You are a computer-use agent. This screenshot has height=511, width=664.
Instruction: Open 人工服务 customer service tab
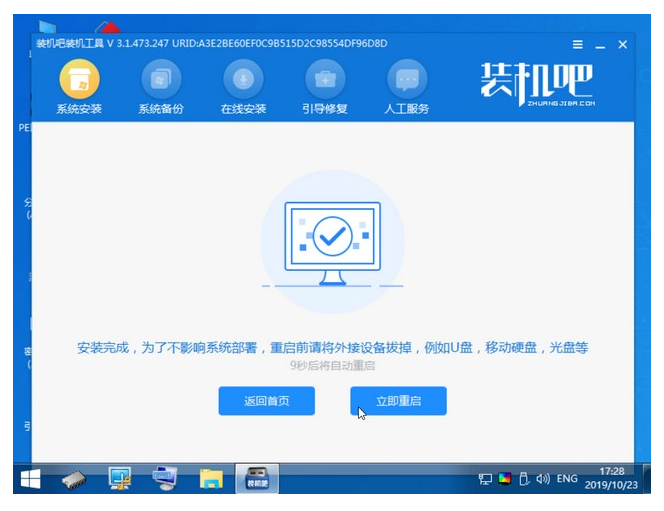click(407, 87)
